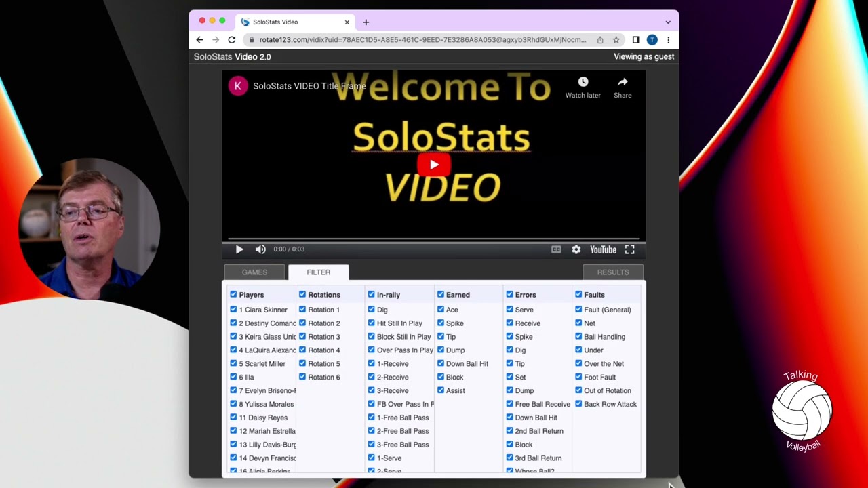Uncheck 1 Ciara Skinner player
The width and height of the screenshot is (868, 488).
(233, 309)
